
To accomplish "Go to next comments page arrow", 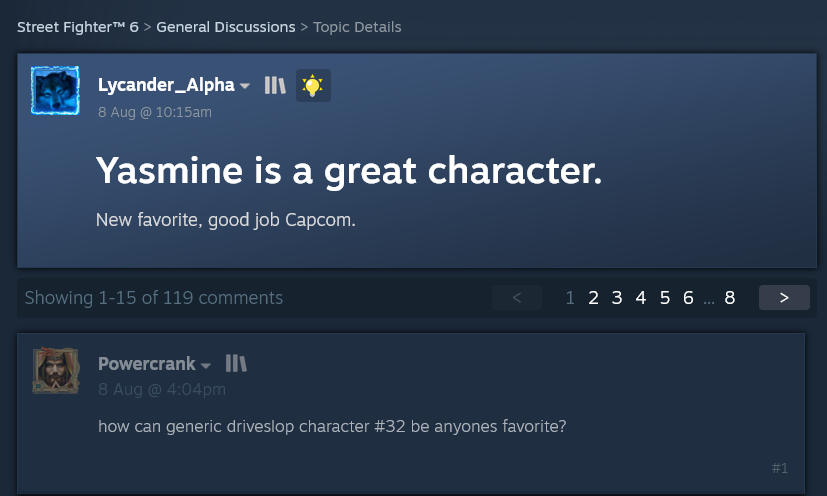I will tap(784, 298).
